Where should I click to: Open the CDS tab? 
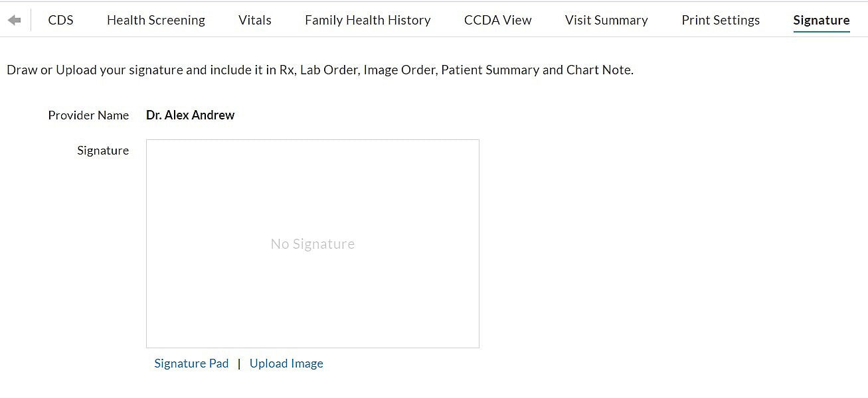click(x=60, y=20)
